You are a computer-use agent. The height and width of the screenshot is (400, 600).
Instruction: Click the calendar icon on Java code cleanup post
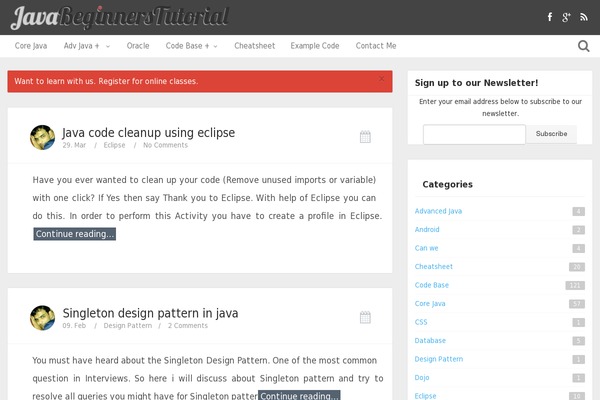point(365,136)
